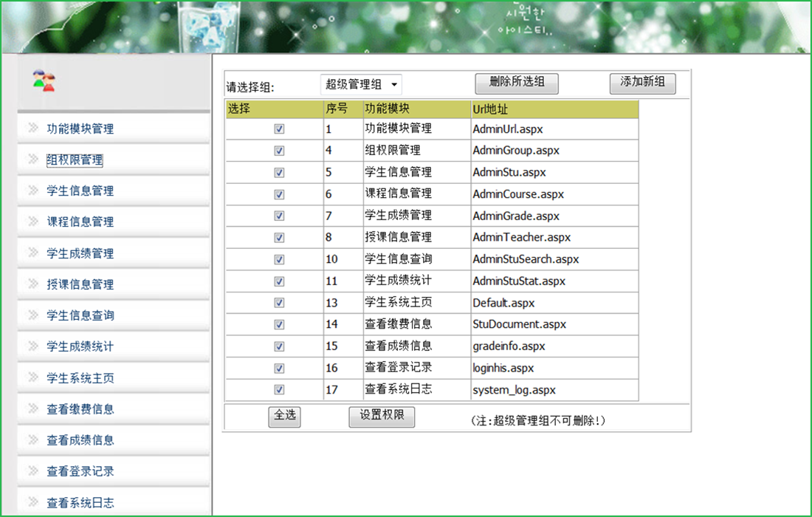Click the chevron icon beside 课程信息管理
Viewport: 812px width, 517px height.
pyautogui.click(x=33, y=221)
